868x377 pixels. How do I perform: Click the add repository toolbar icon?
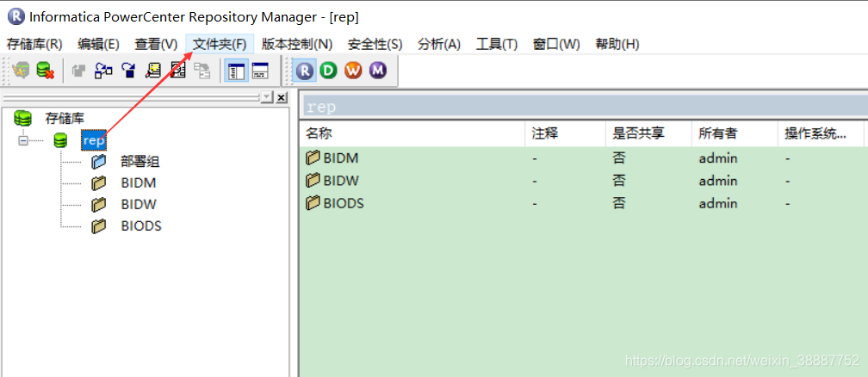[x=21, y=71]
